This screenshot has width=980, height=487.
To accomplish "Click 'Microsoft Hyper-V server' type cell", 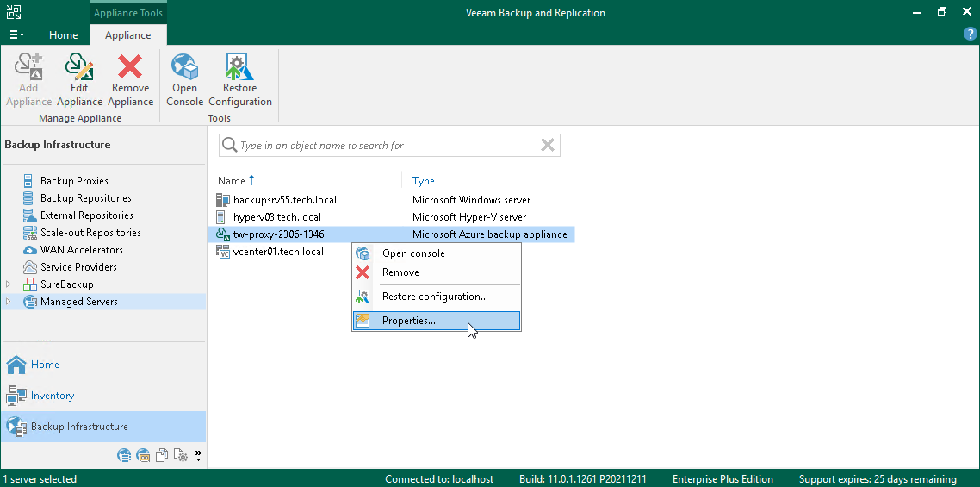I will coord(469,217).
